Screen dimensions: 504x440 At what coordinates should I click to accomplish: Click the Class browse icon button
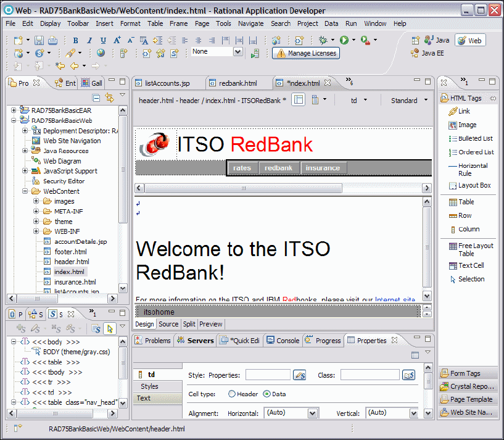(408, 375)
